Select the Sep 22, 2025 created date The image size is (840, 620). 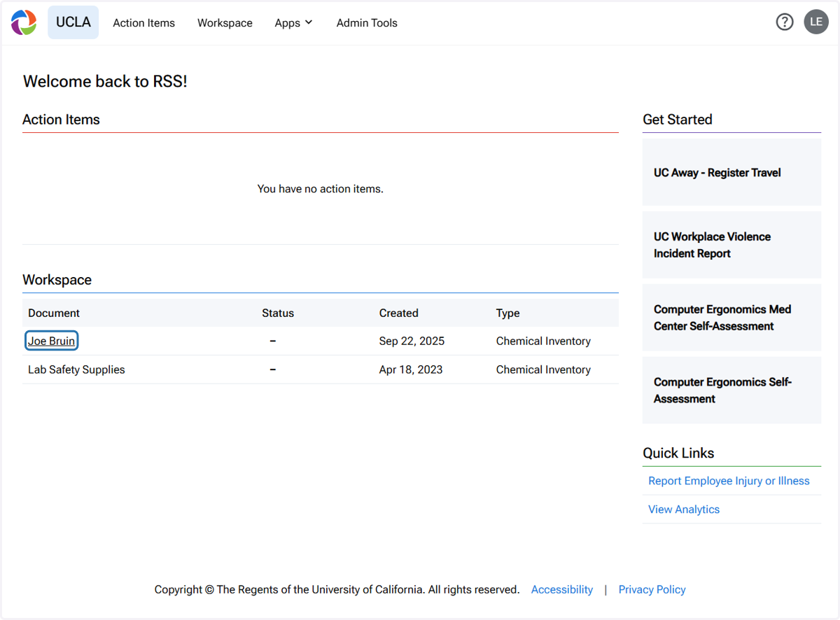(412, 341)
